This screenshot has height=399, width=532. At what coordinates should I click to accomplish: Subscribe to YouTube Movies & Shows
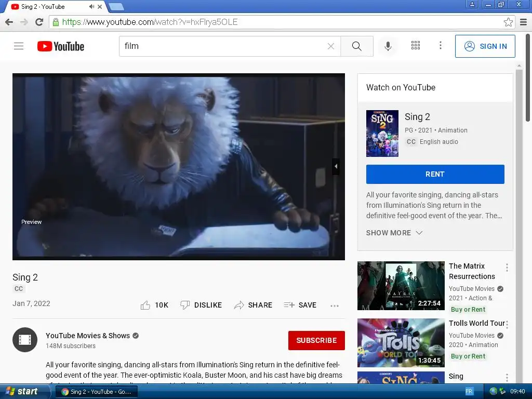click(316, 340)
